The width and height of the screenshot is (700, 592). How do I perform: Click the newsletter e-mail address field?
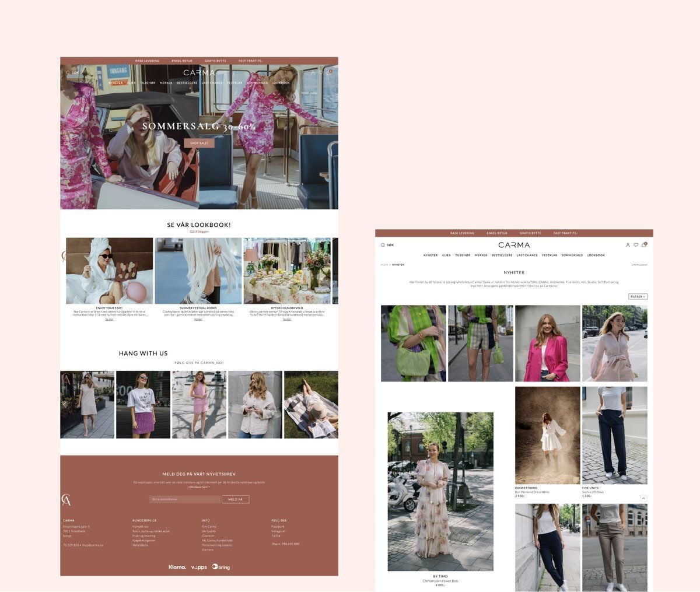[185, 499]
